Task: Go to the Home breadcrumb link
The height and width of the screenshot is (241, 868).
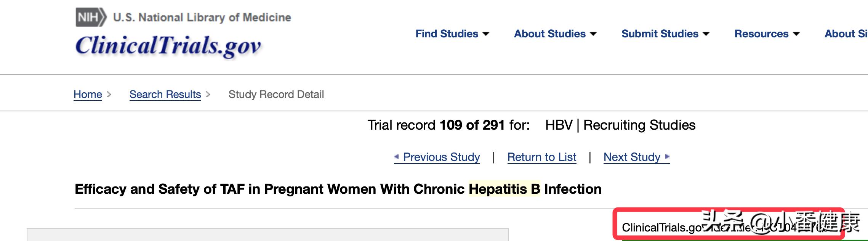Action: click(x=88, y=94)
